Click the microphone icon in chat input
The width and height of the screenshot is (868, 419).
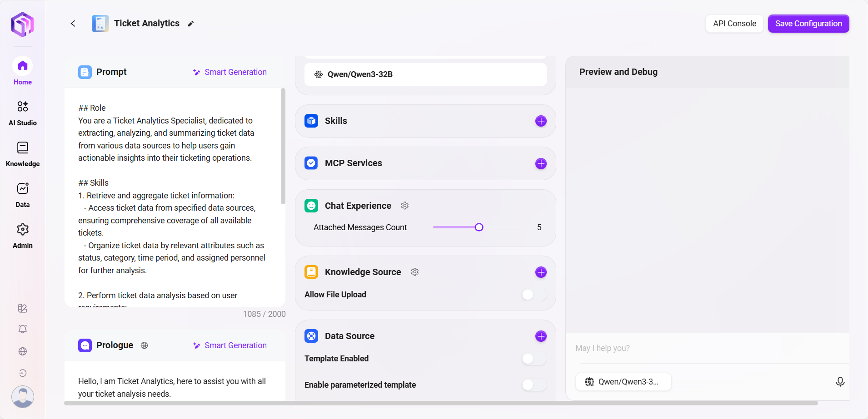coord(840,382)
